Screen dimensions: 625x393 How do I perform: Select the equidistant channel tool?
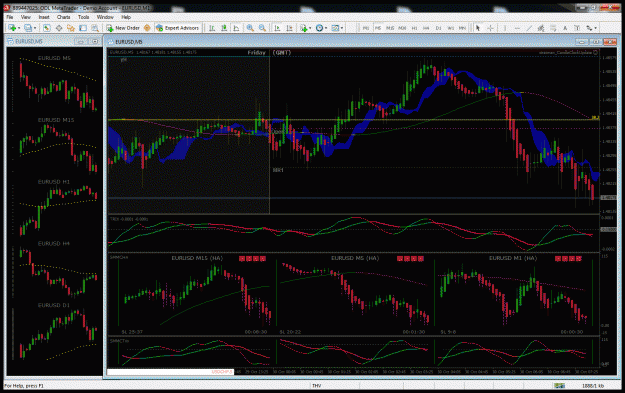pyautogui.click(x=541, y=28)
